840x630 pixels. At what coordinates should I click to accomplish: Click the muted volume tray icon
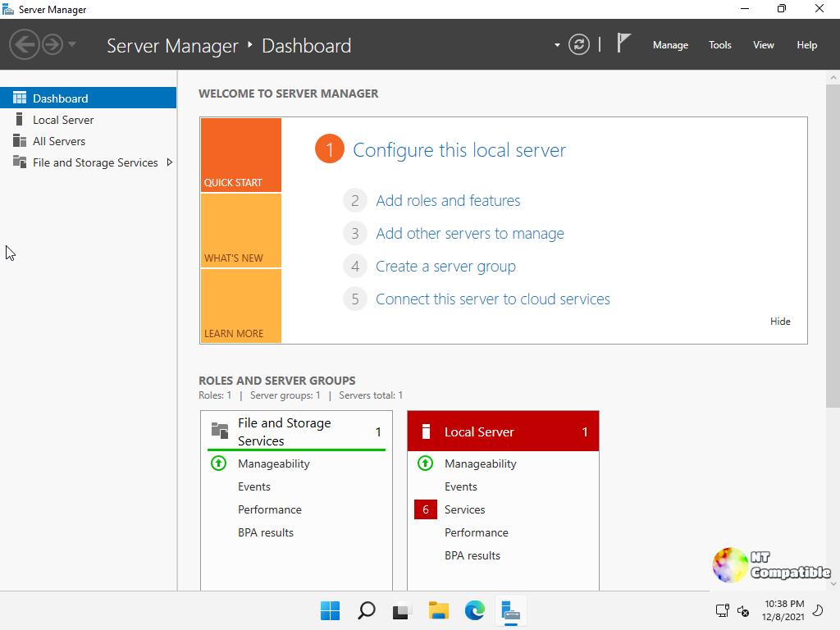(743, 610)
